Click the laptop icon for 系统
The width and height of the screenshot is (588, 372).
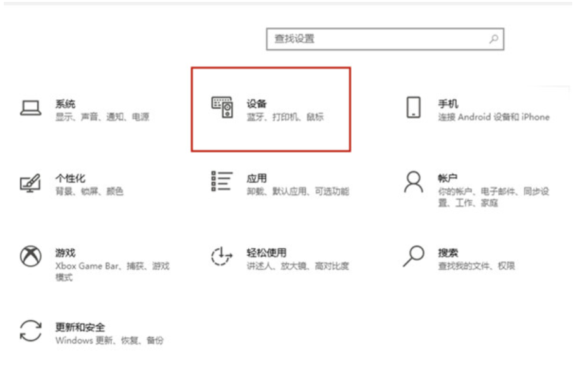pos(30,108)
